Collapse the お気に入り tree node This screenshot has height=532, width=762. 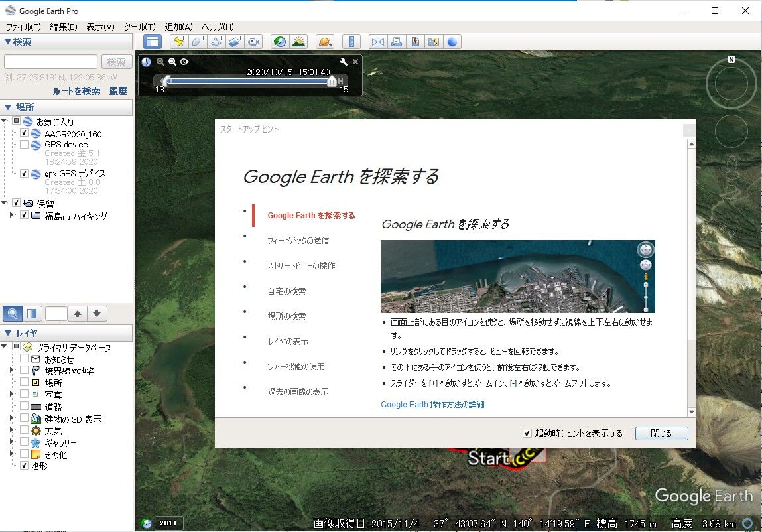click(5, 121)
